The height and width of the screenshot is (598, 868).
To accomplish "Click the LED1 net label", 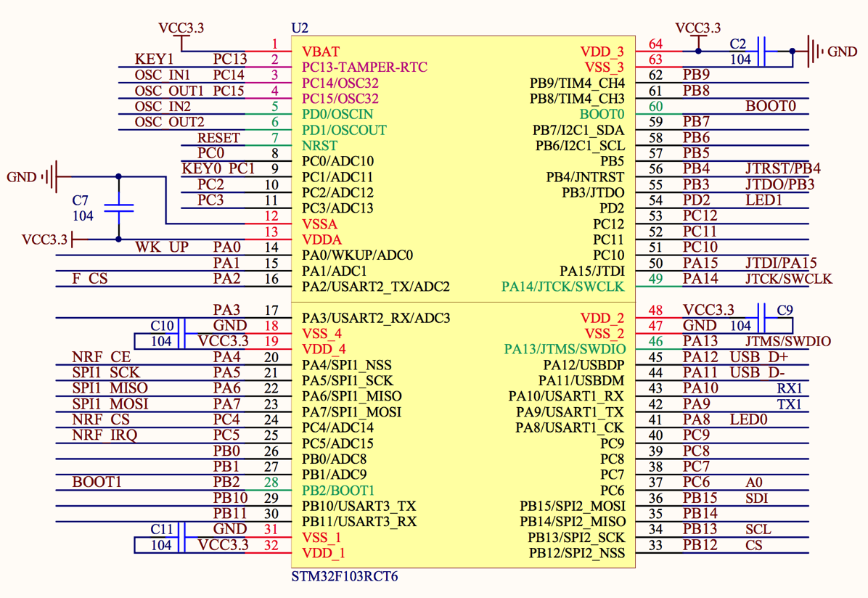I will click(764, 200).
